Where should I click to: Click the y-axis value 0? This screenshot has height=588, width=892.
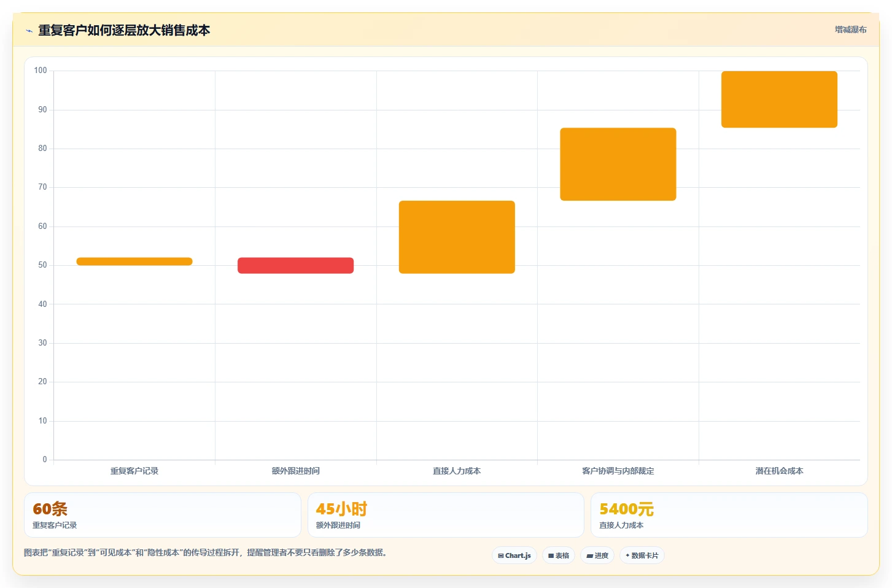45,459
